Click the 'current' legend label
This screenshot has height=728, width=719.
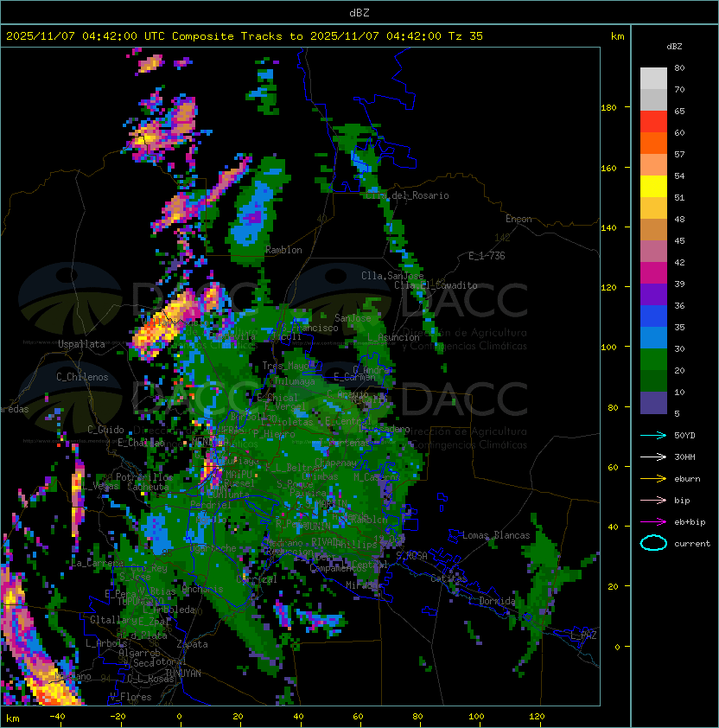(x=692, y=544)
